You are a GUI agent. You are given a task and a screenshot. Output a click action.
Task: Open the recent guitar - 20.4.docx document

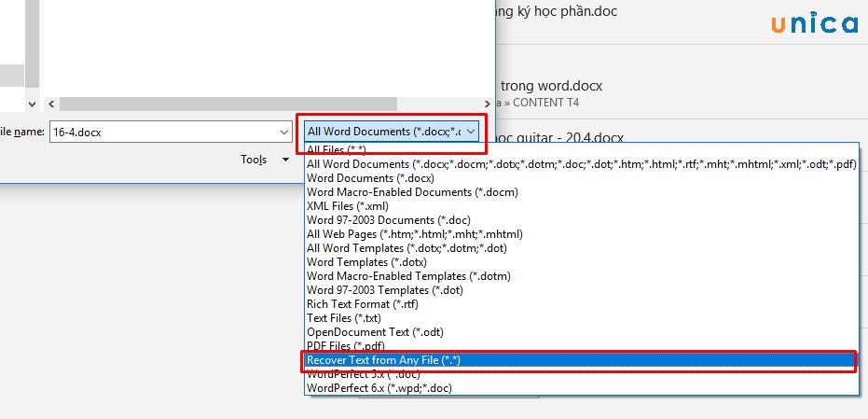click(558, 137)
